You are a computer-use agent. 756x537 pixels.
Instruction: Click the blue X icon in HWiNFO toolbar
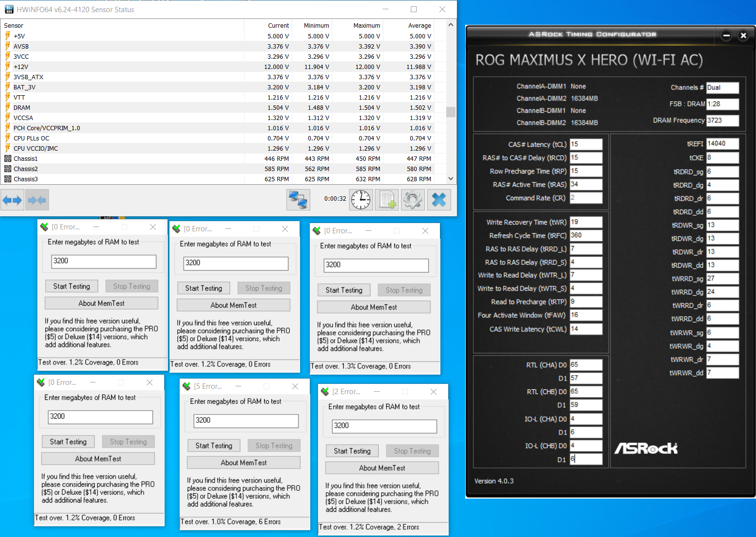(x=439, y=200)
